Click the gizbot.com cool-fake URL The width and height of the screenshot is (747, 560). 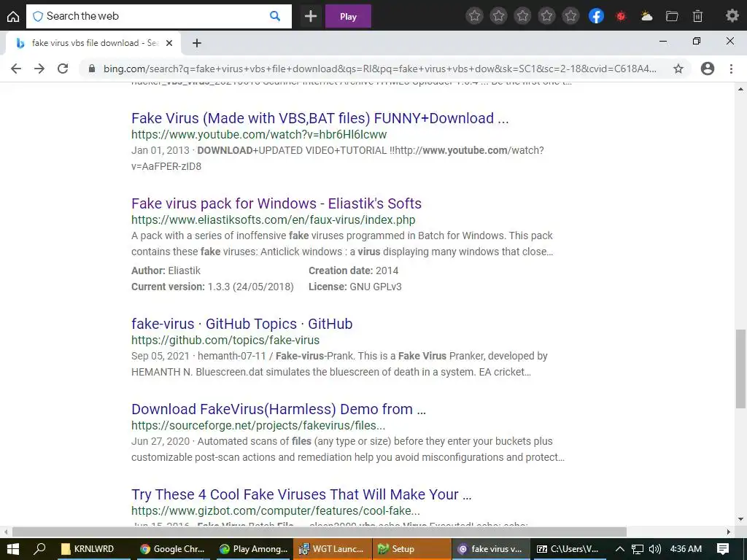click(275, 510)
